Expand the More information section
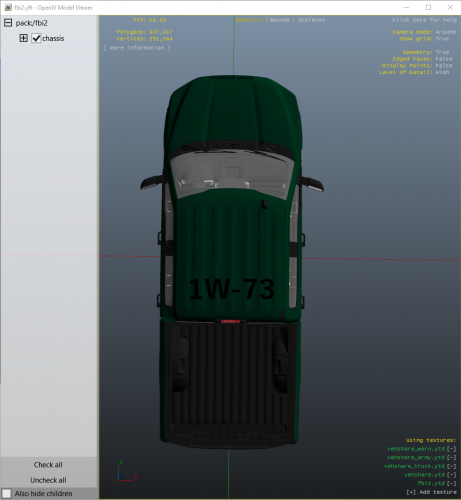The height and width of the screenshot is (500, 461). pos(137,48)
